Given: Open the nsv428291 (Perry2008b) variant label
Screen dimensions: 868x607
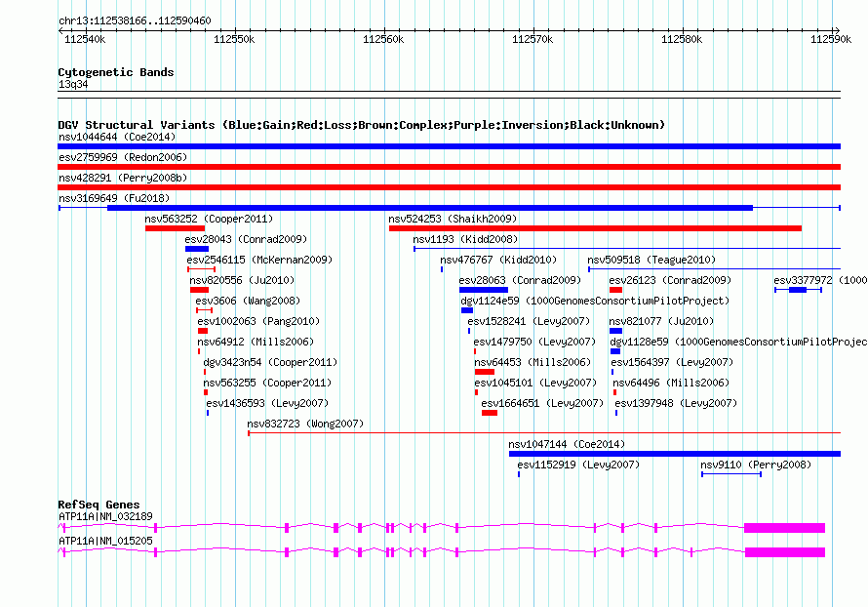Looking at the screenshot, I should (x=123, y=178).
